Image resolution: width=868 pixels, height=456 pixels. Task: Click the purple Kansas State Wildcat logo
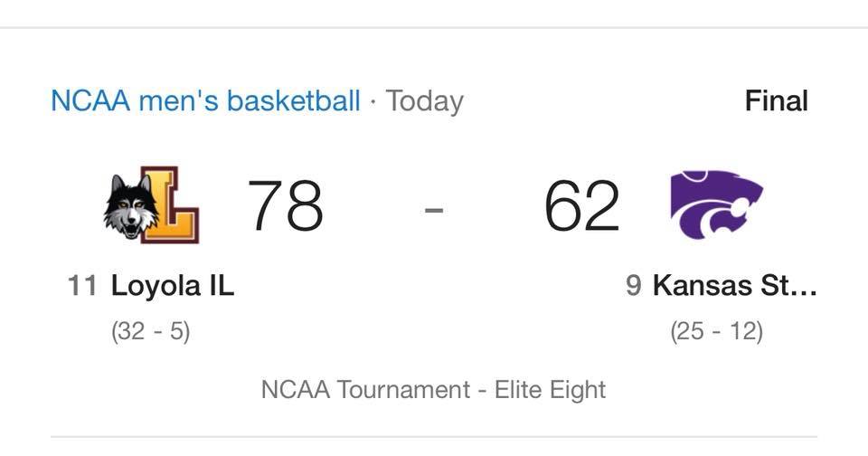coord(716,204)
